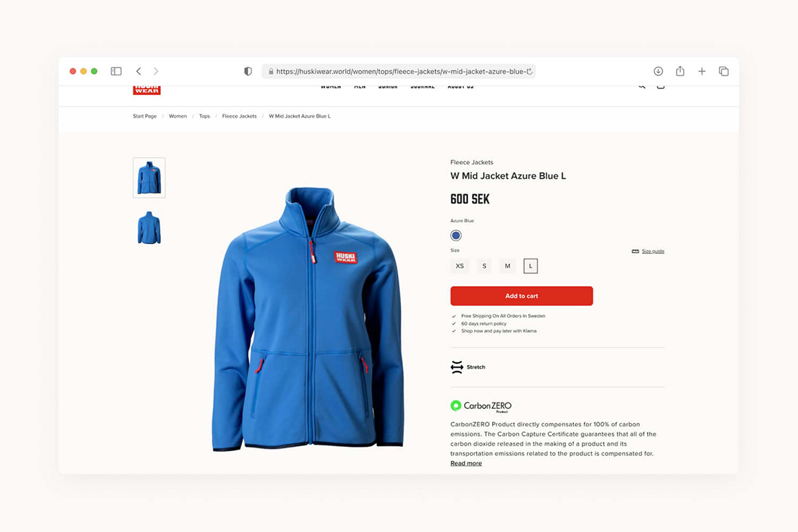The width and height of the screenshot is (798, 532).
Task: Click the Huski Wear logo
Action: tap(146, 89)
